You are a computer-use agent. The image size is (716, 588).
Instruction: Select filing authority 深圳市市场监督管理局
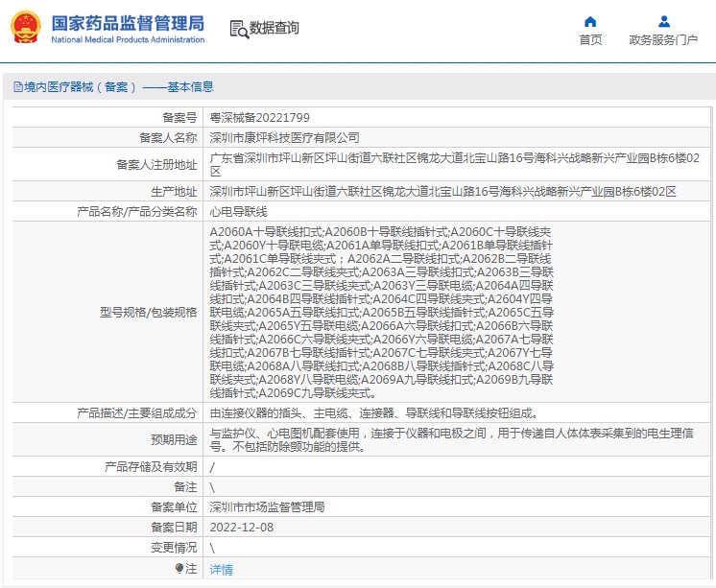coord(267,507)
